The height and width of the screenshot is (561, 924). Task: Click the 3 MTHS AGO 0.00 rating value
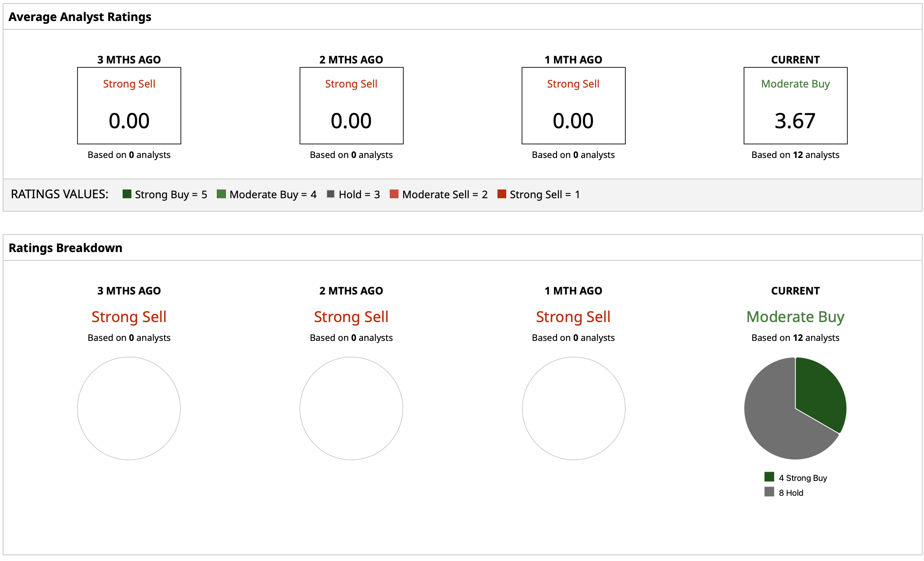pos(129,121)
